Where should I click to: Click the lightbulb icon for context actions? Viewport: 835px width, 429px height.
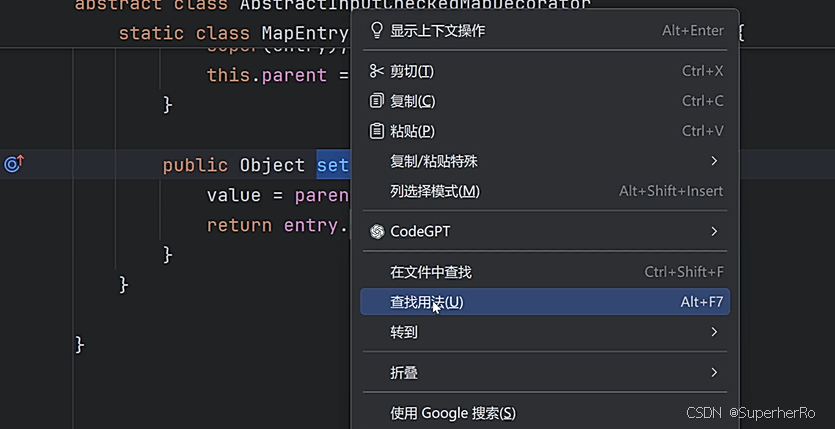[376, 30]
